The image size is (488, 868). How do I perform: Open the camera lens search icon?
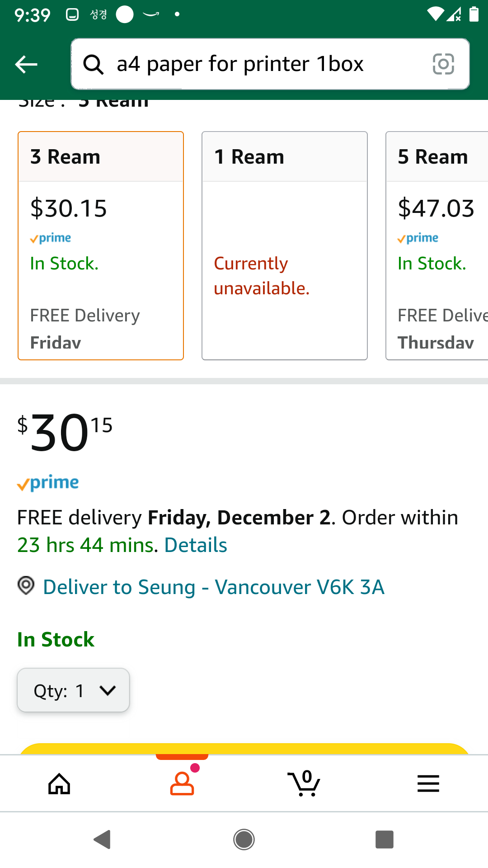click(x=443, y=64)
